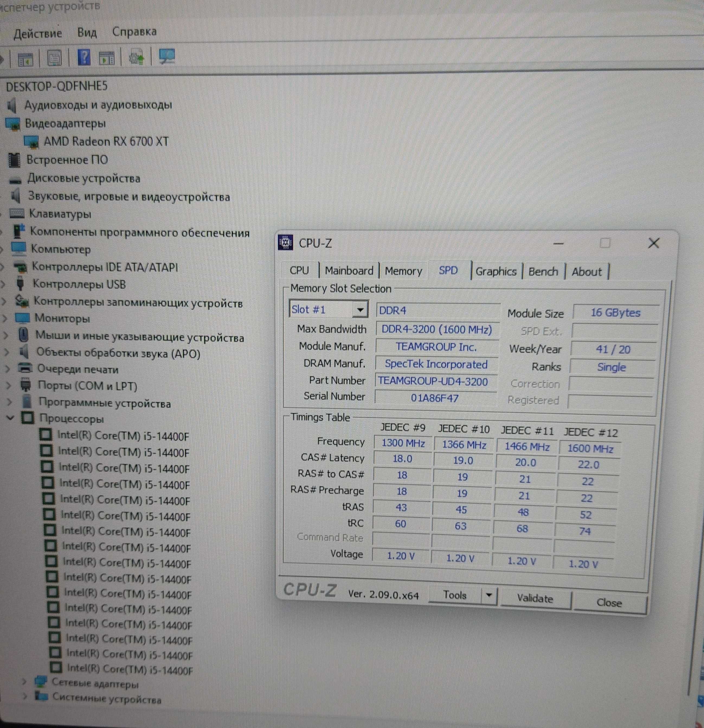This screenshot has width=704, height=728.
Task: Click the update driver toolbar icon
Action: point(136,58)
